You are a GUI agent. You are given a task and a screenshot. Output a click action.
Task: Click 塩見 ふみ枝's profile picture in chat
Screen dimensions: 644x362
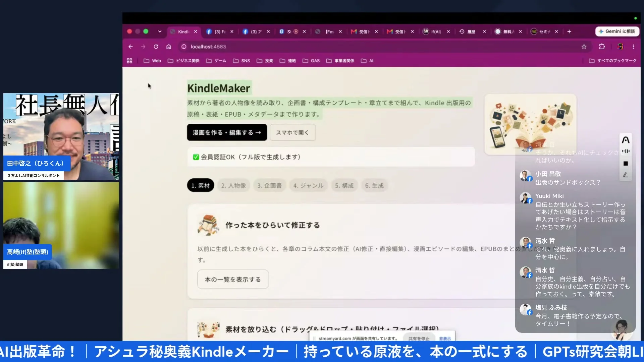pos(526,309)
